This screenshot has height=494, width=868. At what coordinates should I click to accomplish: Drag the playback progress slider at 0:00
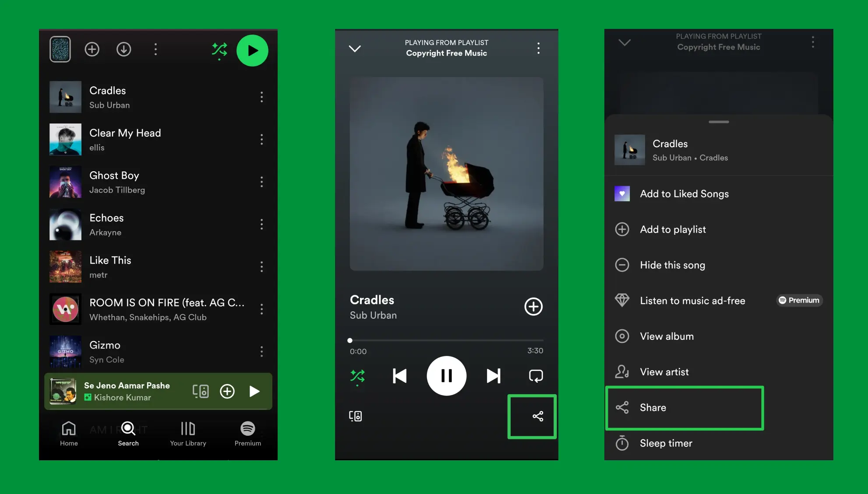point(349,340)
